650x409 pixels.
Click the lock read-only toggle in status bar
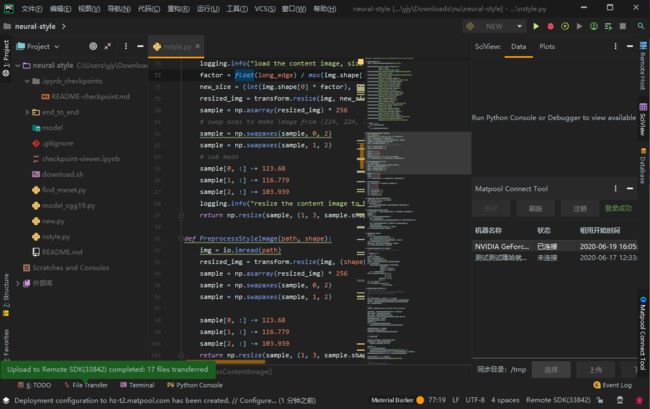[600, 400]
